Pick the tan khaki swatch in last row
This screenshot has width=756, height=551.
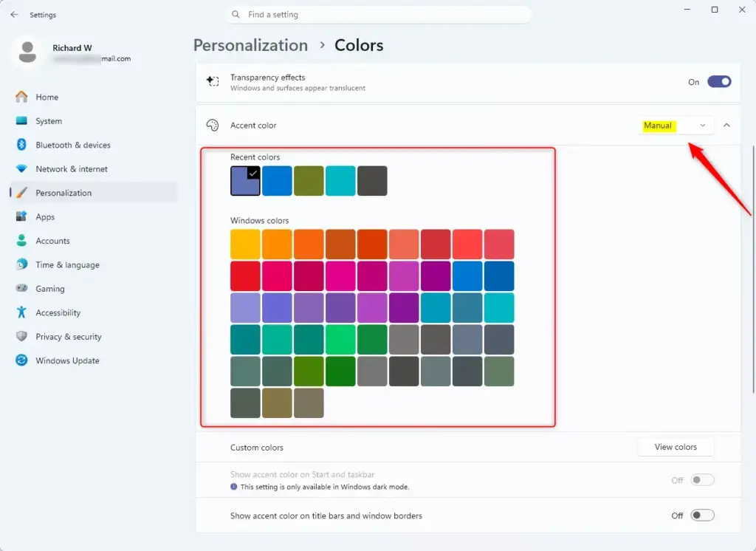click(x=278, y=403)
